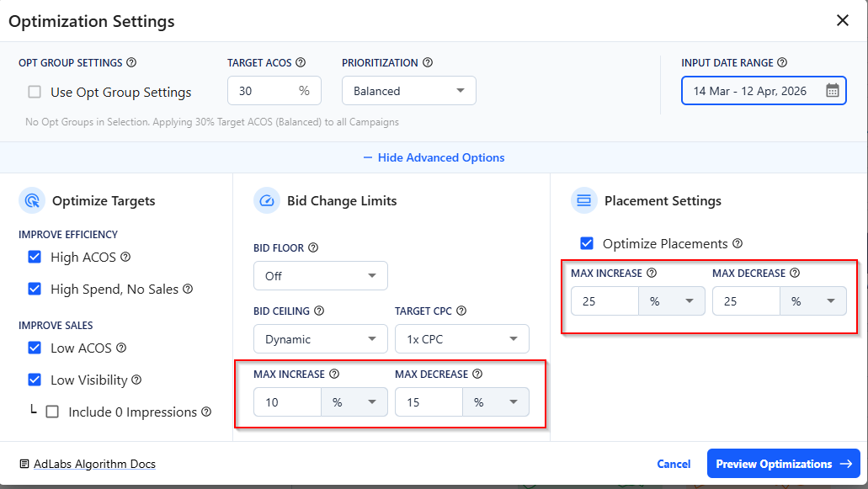This screenshot has width=868, height=489.
Task: Uncheck the High ACOS checkbox
Action: 35,258
